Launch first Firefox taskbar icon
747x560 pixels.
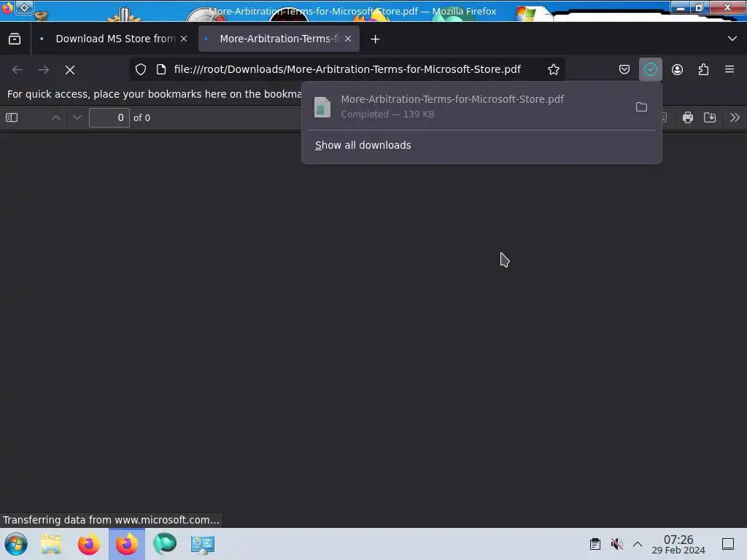tap(88, 544)
